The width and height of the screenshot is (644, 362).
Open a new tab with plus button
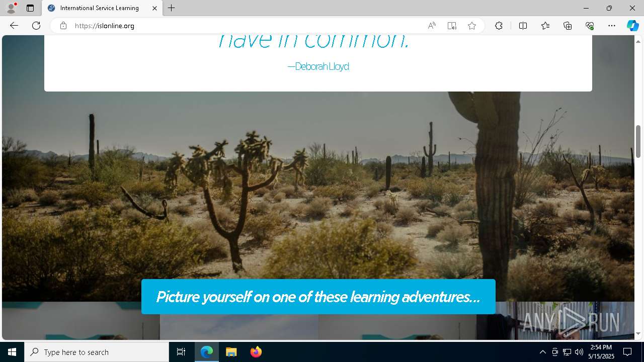click(x=172, y=8)
